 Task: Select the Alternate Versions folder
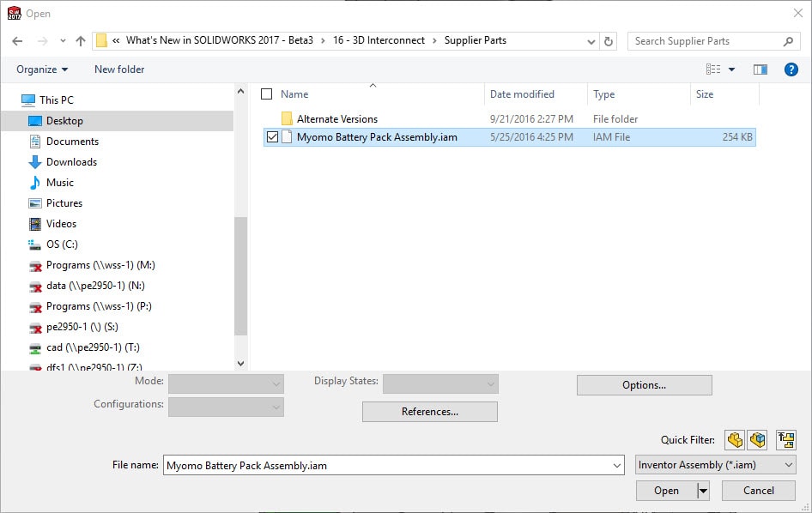point(337,119)
